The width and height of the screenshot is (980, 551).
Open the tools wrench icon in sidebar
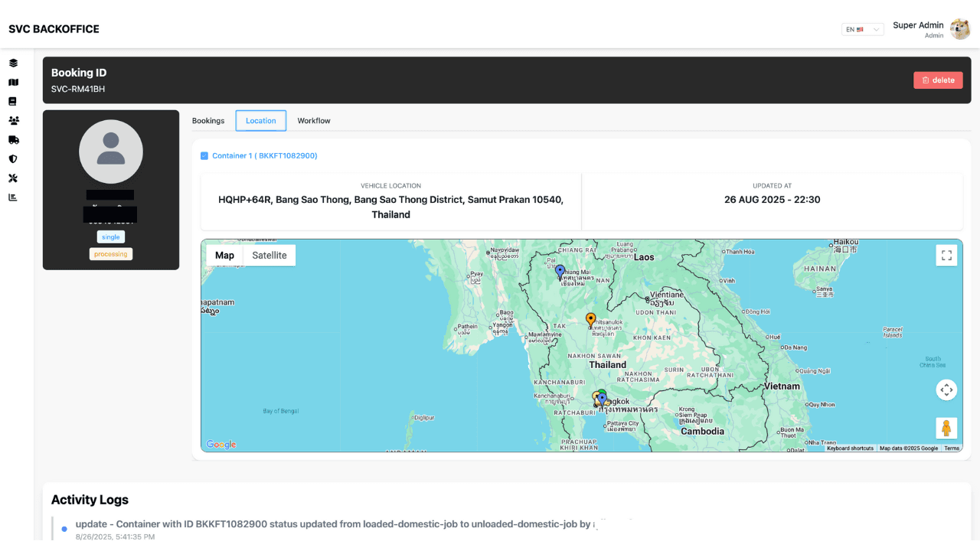tap(13, 178)
